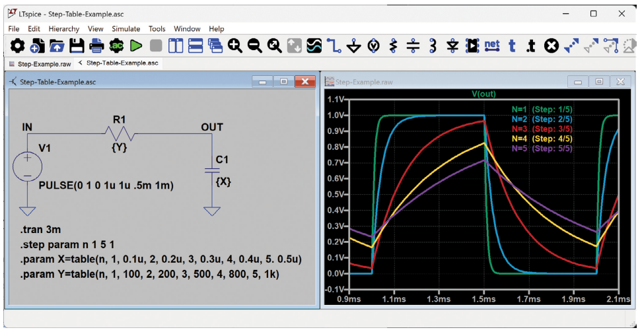Click the grayed Halt simulation icon
644x332 pixels.
(156, 46)
